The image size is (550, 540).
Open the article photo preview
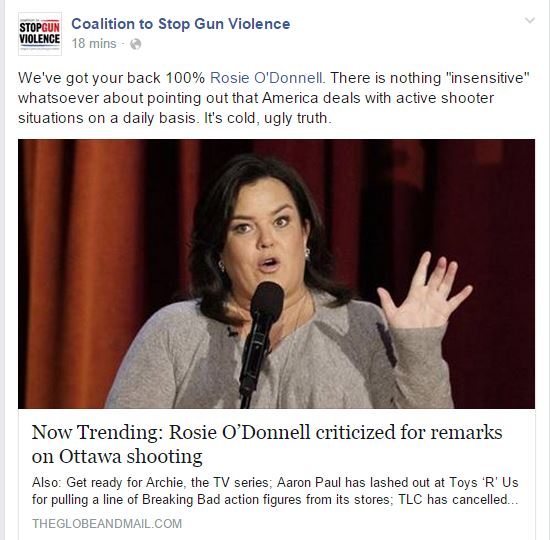276,274
